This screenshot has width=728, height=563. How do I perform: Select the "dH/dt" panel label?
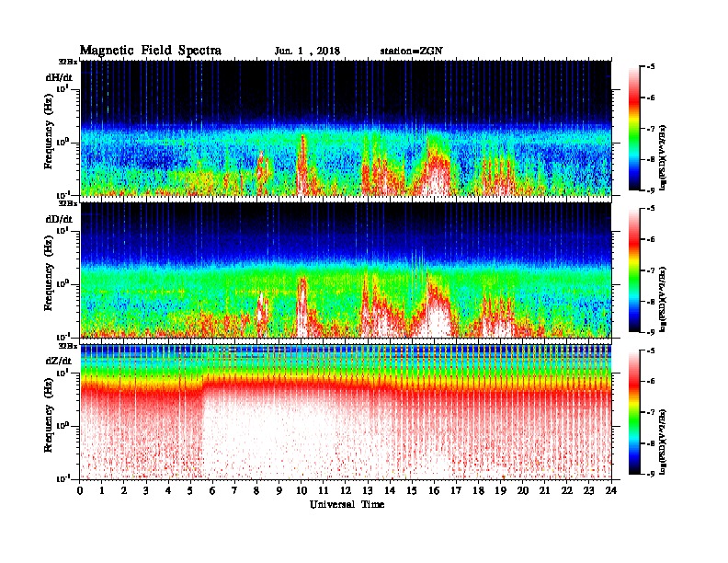point(59,77)
